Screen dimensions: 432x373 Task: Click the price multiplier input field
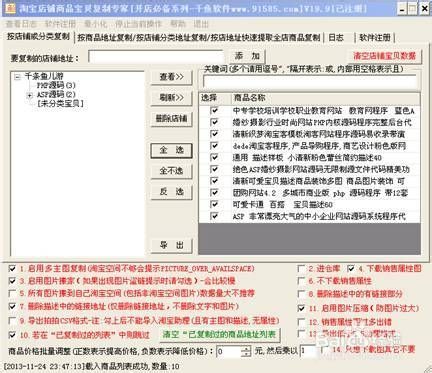tap(308, 351)
